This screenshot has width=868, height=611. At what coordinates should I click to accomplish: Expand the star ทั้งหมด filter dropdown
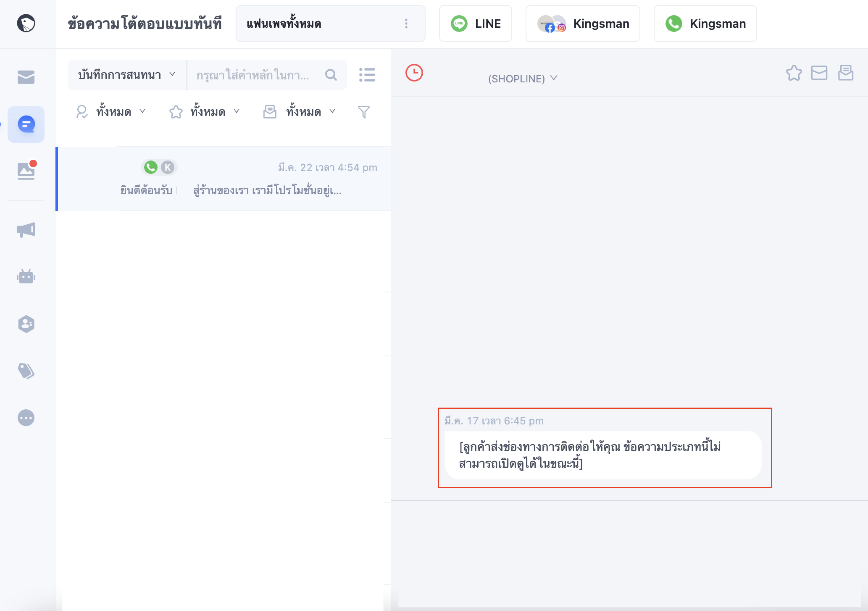click(205, 112)
